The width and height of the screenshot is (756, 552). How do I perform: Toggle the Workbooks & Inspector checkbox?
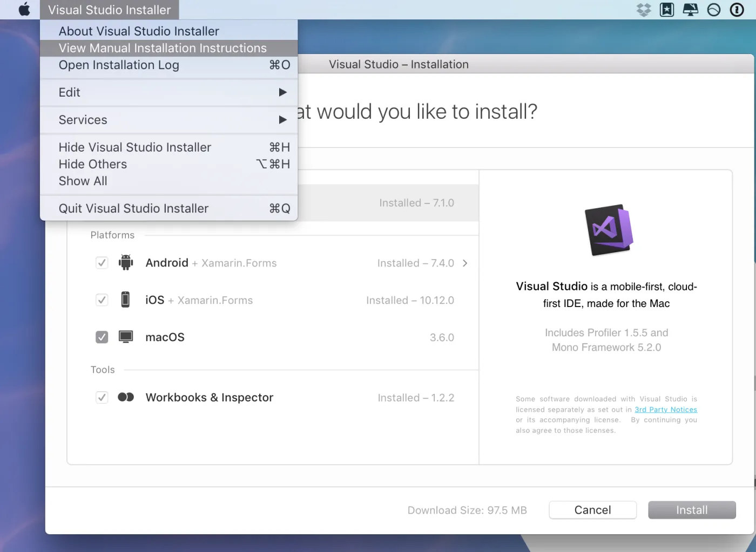102,398
